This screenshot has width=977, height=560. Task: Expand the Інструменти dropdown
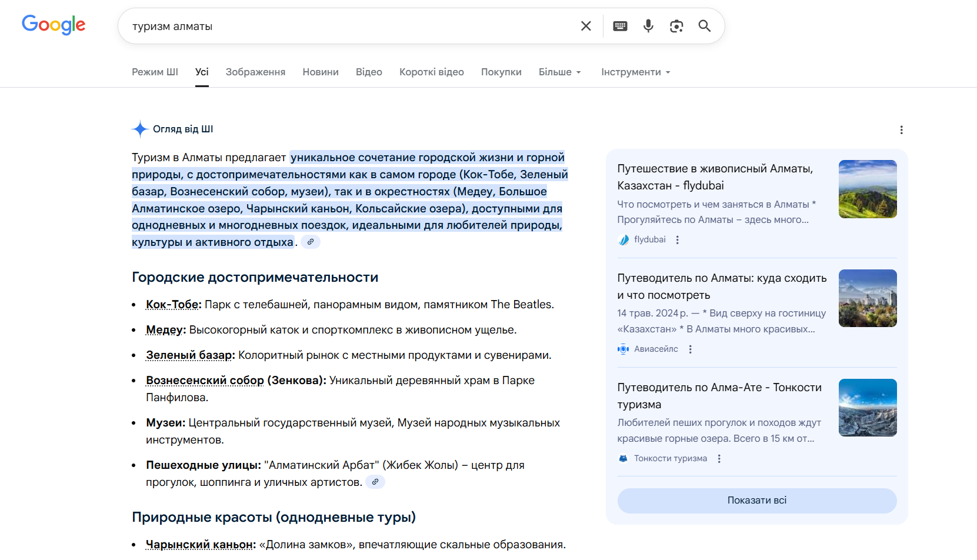coord(636,72)
